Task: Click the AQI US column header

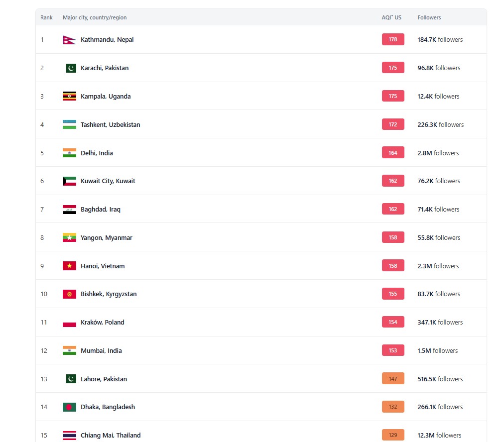Action: point(391,17)
